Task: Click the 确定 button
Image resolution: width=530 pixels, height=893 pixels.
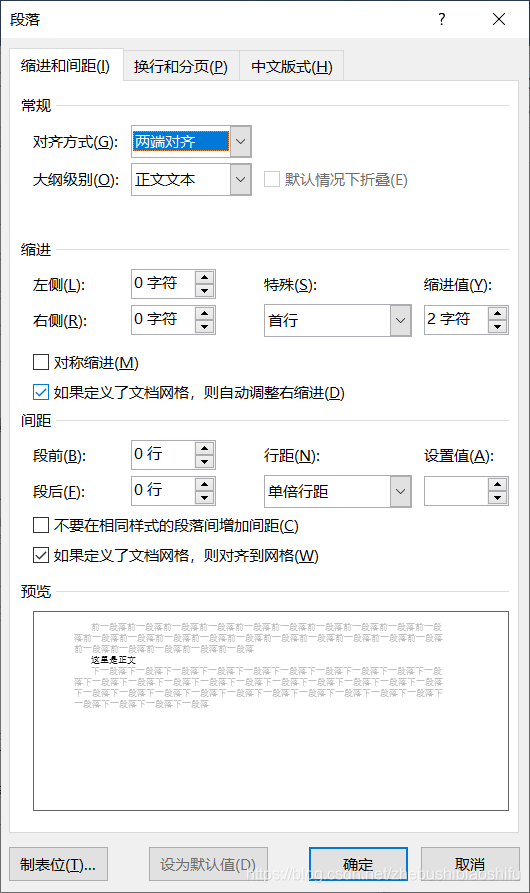Action: pyautogui.click(x=358, y=865)
